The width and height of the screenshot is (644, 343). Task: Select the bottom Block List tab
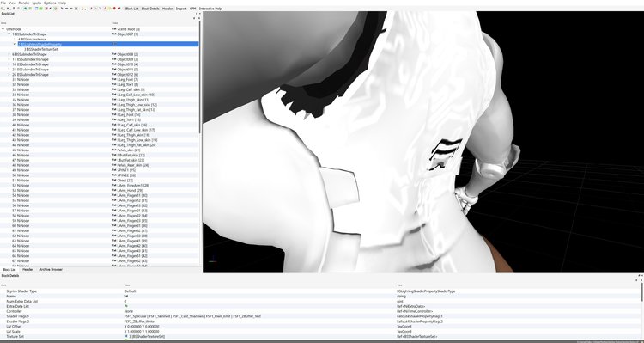point(9,269)
